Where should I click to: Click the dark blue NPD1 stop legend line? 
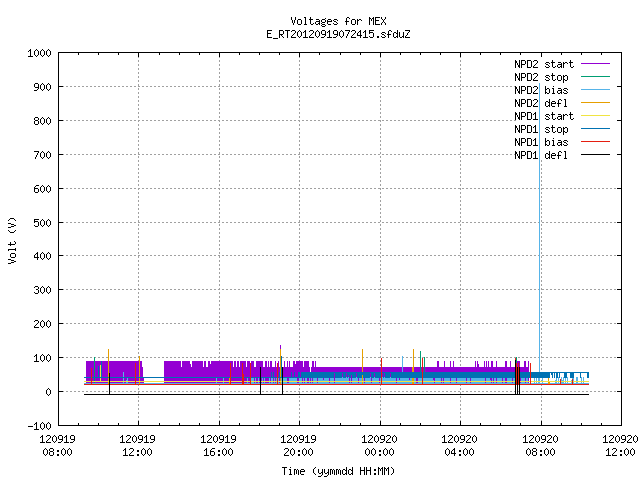pyautogui.click(x=595, y=129)
